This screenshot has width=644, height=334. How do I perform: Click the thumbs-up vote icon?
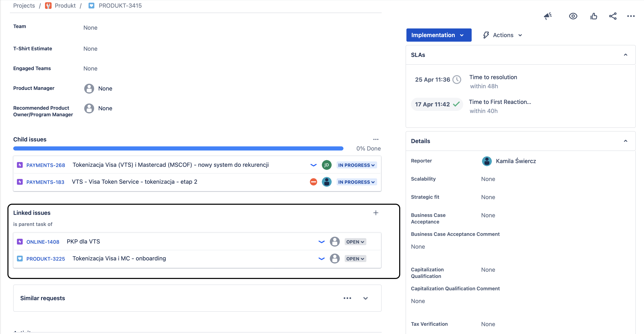pos(594,16)
